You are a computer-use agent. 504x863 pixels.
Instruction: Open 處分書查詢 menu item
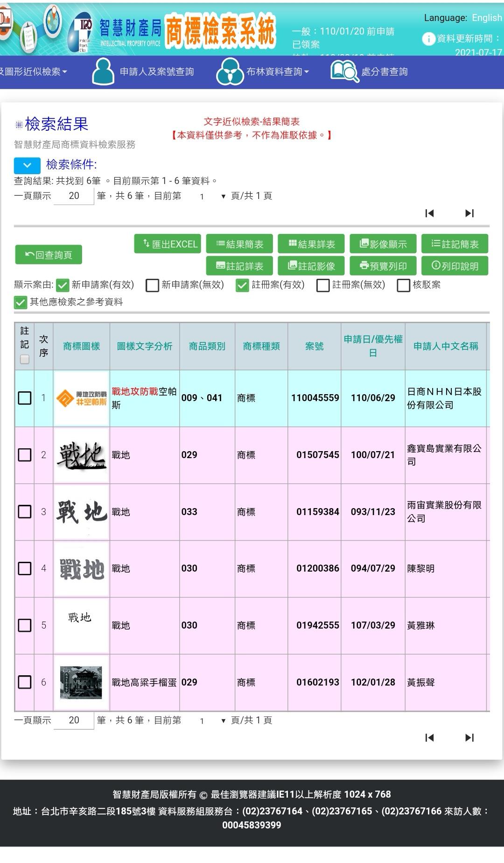click(385, 71)
